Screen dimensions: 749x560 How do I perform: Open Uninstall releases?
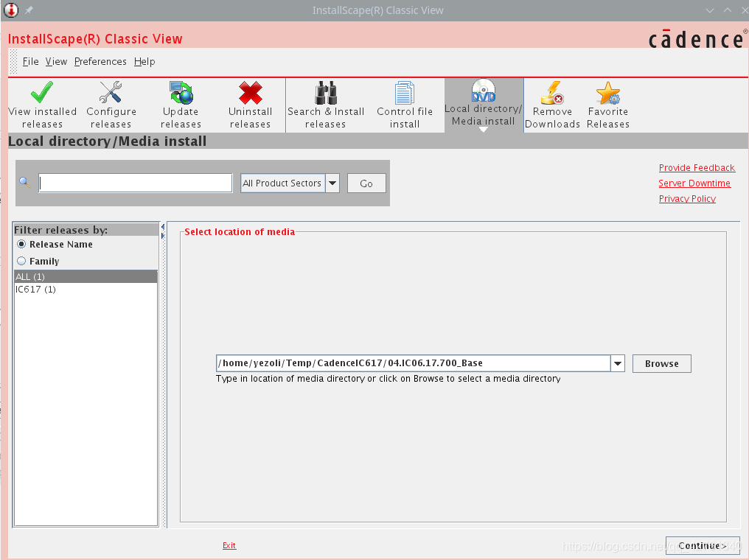(251, 105)
